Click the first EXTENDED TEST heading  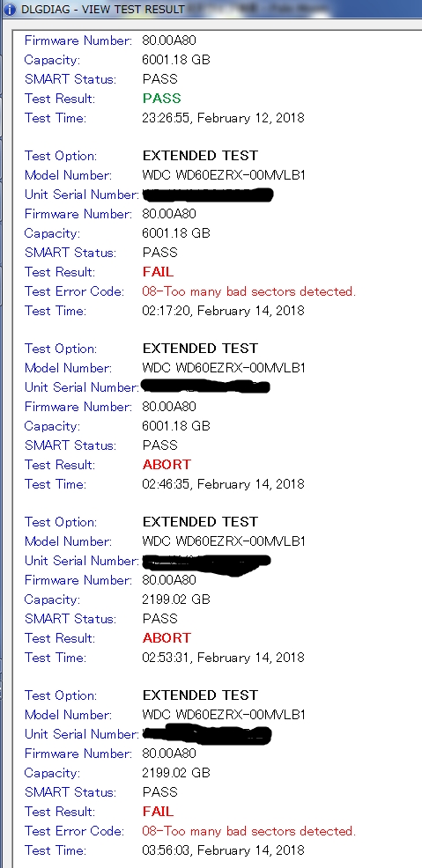tap(200, 156)
